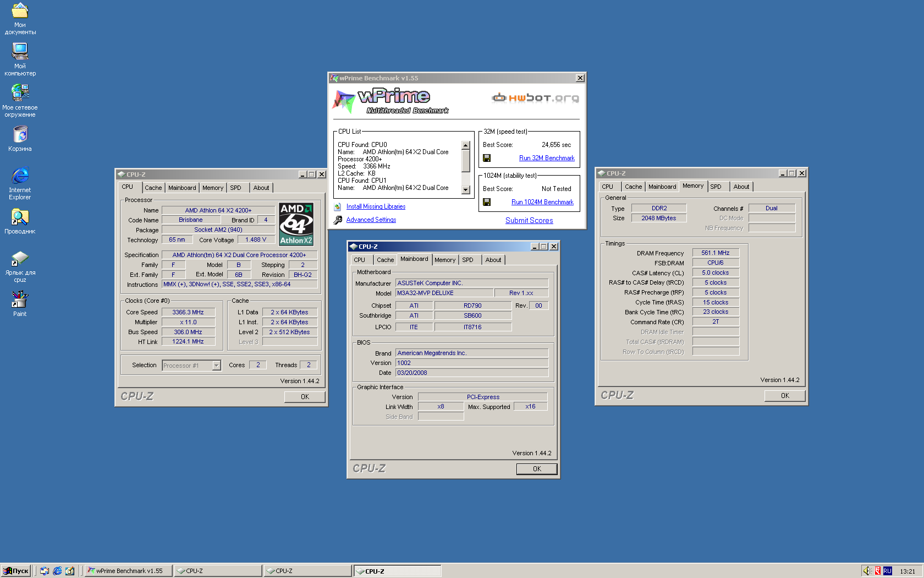Screen dimensions: 924x578
Task: Click the third quick launch icon
Action: [x=70, y=571]
